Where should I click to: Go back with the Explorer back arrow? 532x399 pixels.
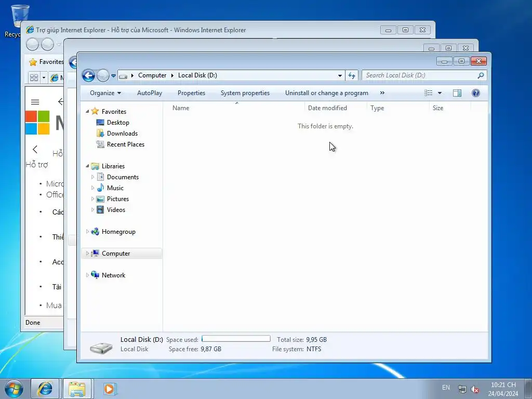88,75
